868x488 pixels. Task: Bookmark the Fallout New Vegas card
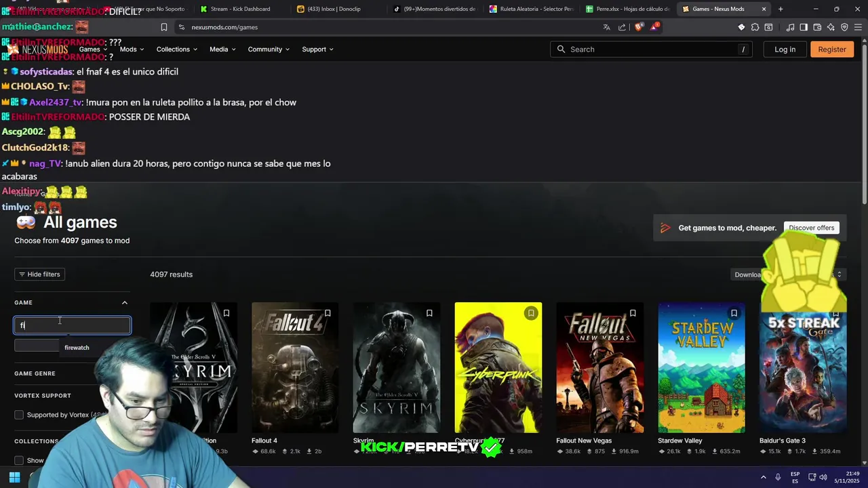[633, 313]
